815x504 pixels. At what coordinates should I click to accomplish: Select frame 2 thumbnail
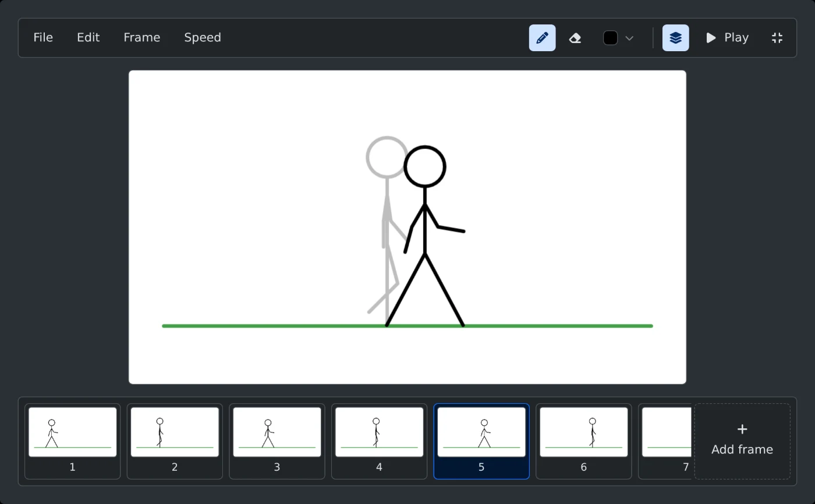(x=175, y=441)
